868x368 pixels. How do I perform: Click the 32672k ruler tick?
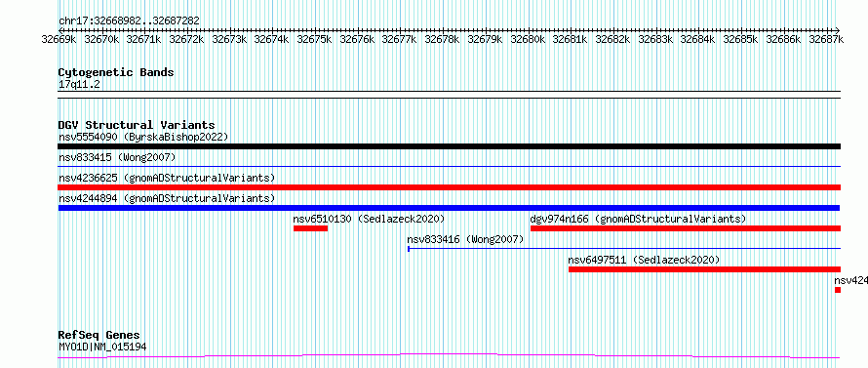coord(187,39)
